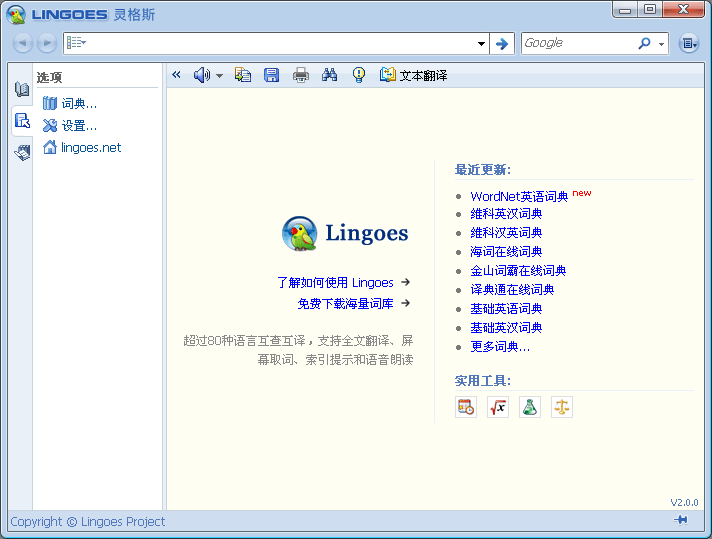Open 海词在线词典 link
Viewport: 712px width, 539px height.
506,252
